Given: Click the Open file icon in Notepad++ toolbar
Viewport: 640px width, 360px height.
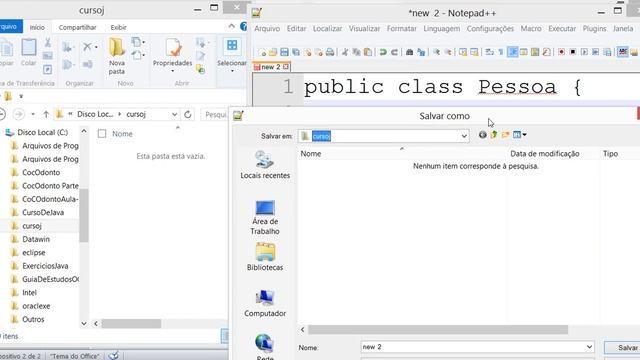Looking at the screenshot, I should pos(273,52).
